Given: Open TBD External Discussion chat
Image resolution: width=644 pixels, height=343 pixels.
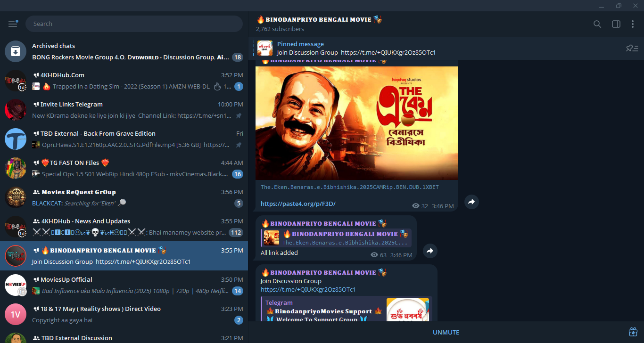Looking at the screenshot, I should 124,336.
